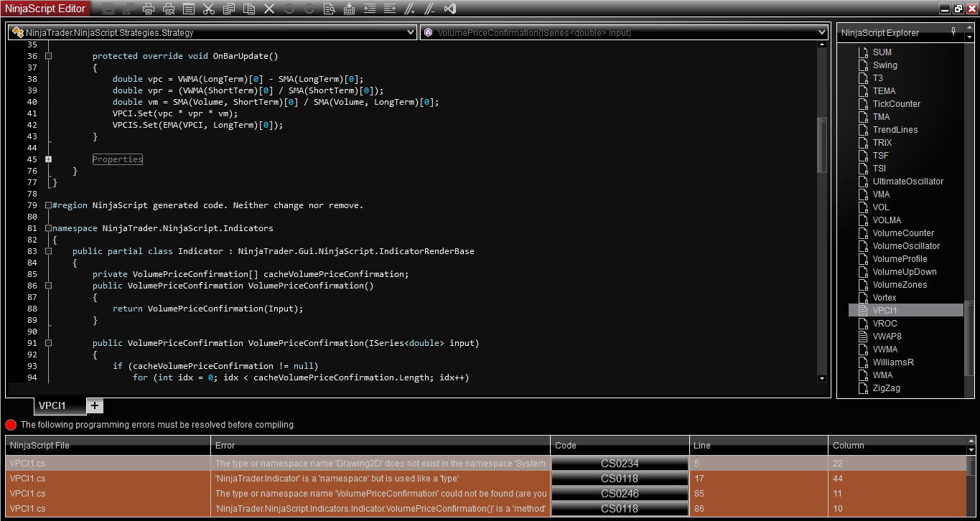Click the page layout icon beside Print Preview
The image size is (980, 521).
point(189,9)
